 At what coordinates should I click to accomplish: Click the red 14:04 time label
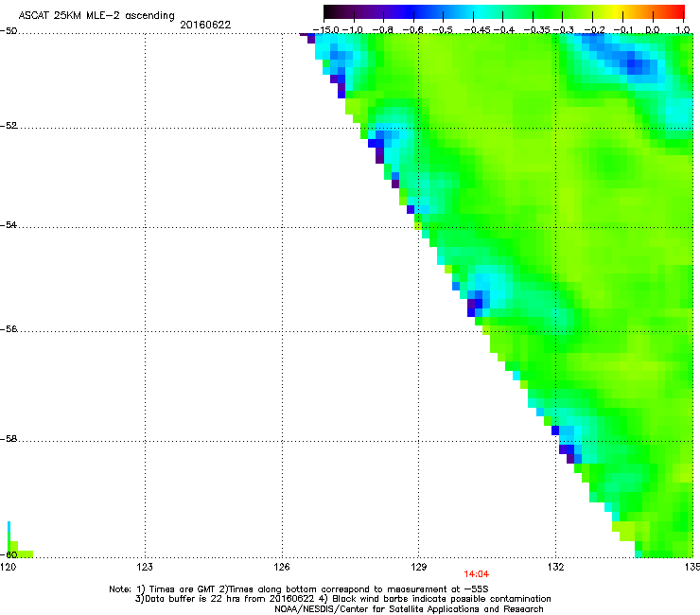477,574
